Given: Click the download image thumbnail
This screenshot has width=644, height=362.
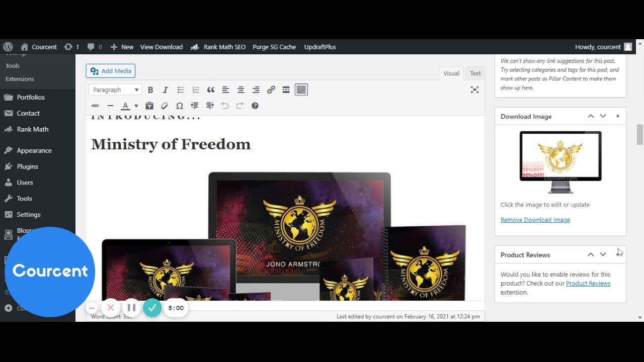Looking at the screenshot, I should 560,162.
